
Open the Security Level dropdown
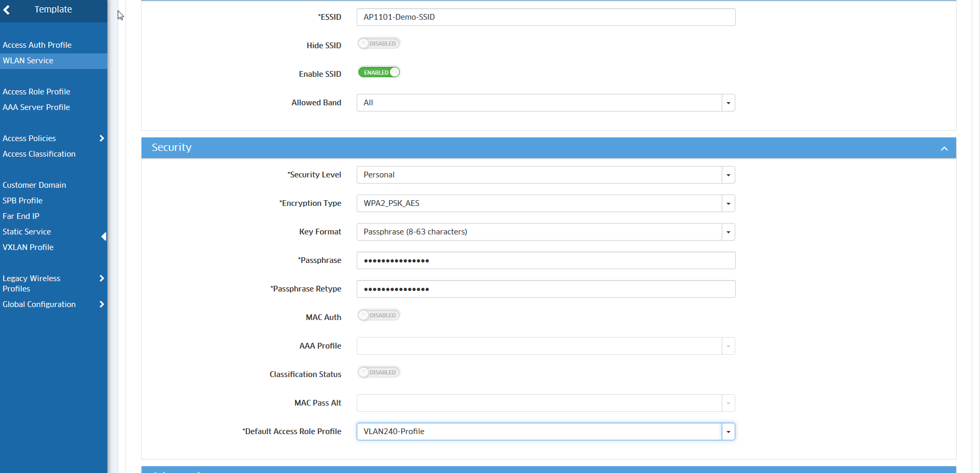click(x=728, y=175)
